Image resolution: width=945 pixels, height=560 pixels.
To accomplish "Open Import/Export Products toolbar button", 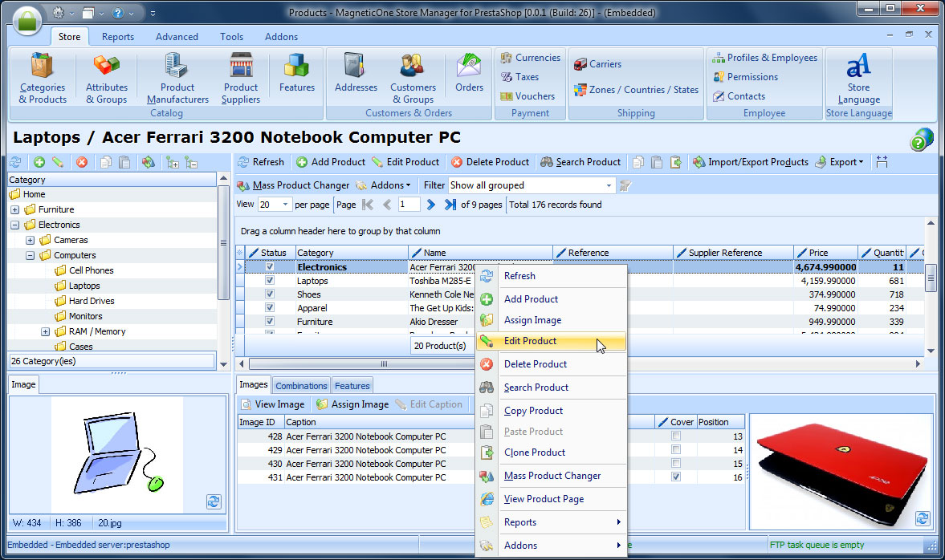I will tap(751, 162).
